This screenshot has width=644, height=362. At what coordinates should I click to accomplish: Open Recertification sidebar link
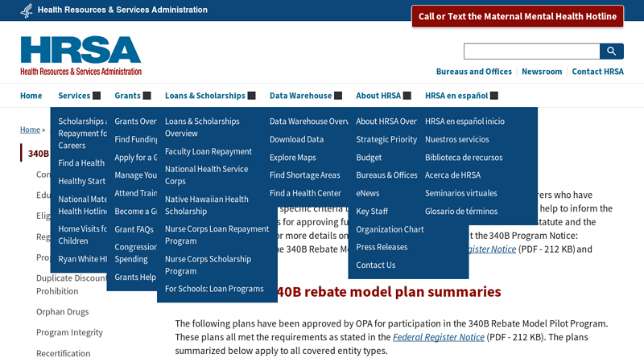pos(64,353)
